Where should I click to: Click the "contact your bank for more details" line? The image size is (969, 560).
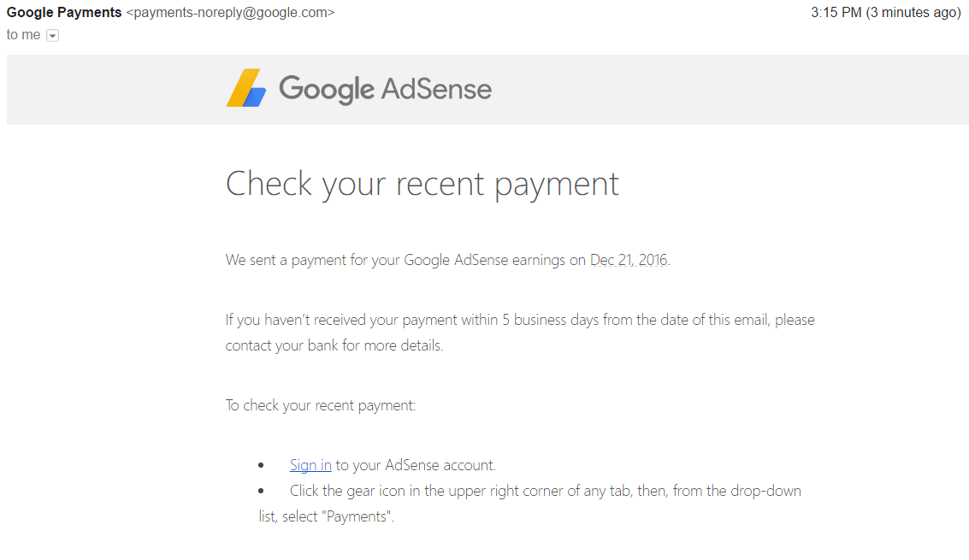click(x=334, y=345)
